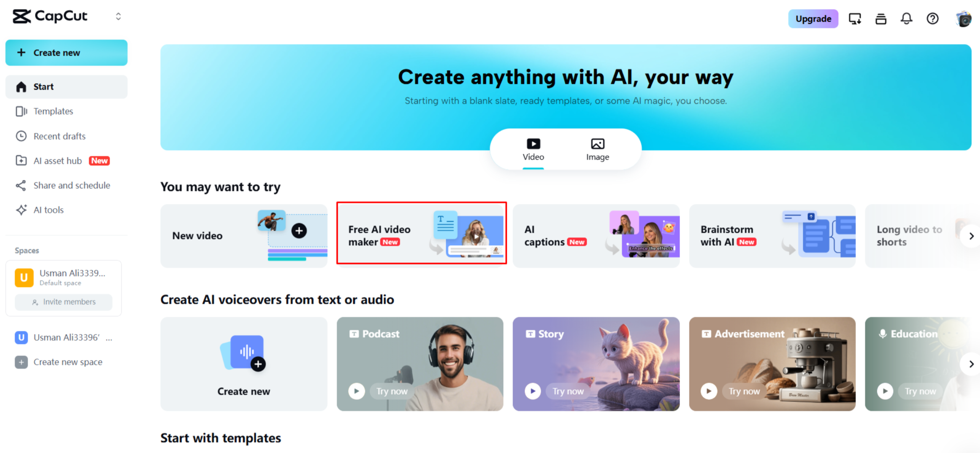This screenshot has width=980, height=453.
Task: Click the help question mark icon
Action: click(x=932, y=18)
